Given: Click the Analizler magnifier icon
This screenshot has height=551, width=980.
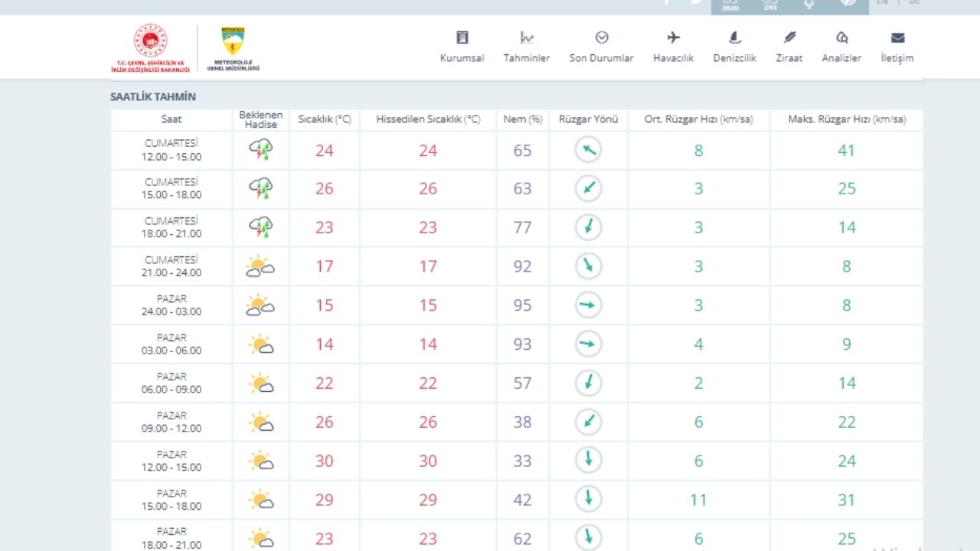Looking at the screenshot, I should point(841,37).
